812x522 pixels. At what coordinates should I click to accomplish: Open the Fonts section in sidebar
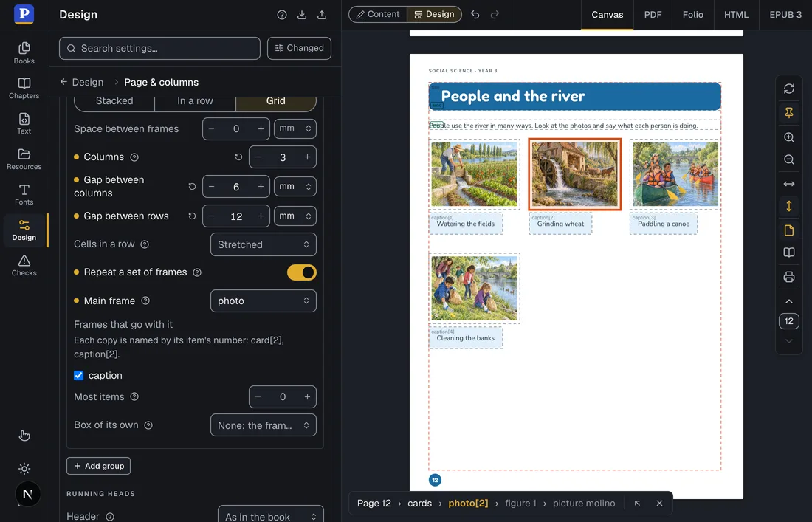click(x=24, y=195)
